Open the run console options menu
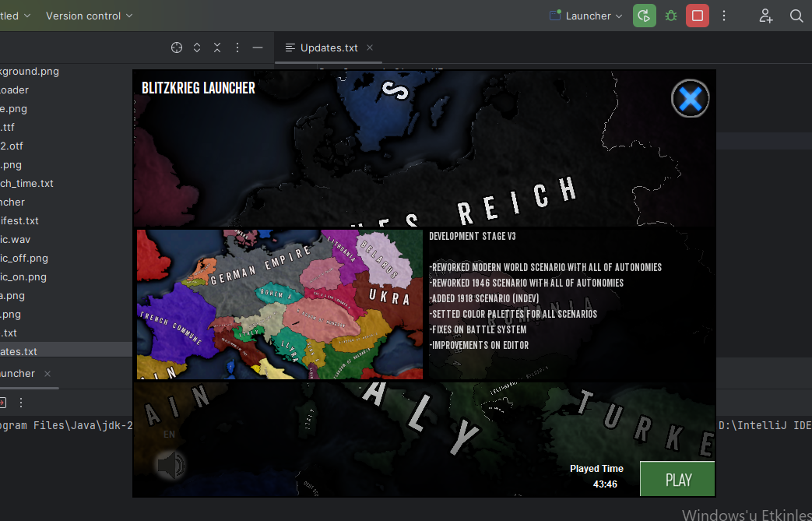This screenshot has height=521, width=812. 21,403
